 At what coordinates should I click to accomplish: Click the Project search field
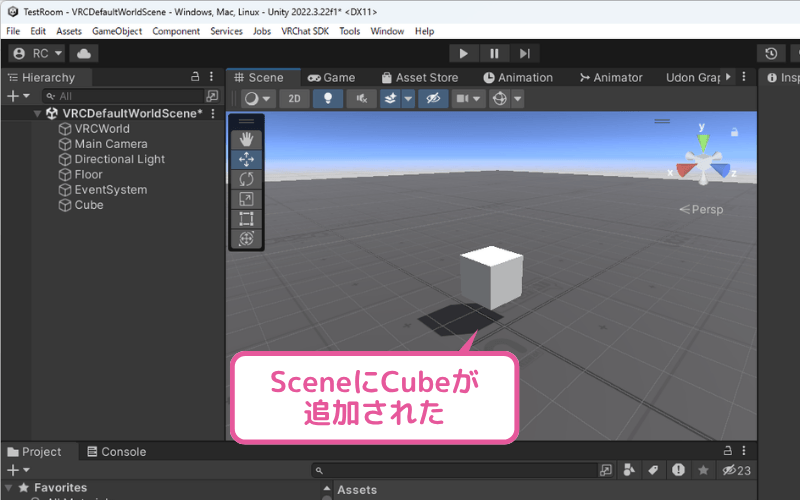click(x=454, y=470)
